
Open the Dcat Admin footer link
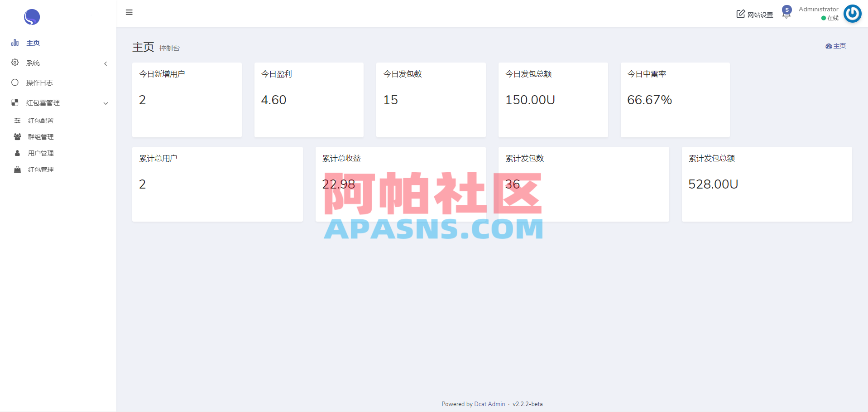tap(489, 404)
